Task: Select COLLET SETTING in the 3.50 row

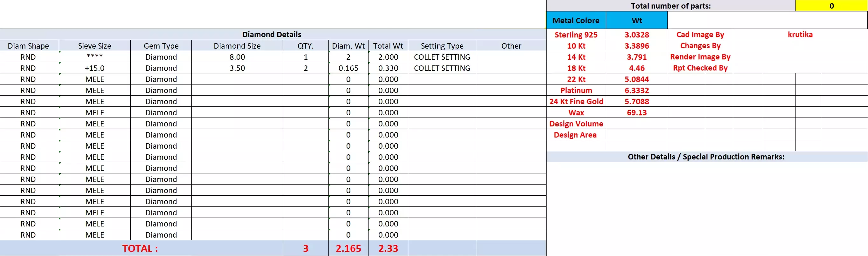Action: pyautogui.click(x=442, y=68)
